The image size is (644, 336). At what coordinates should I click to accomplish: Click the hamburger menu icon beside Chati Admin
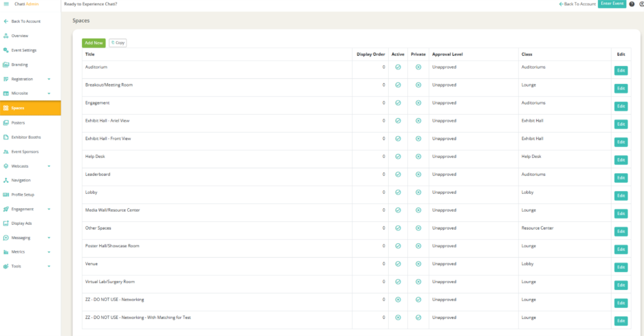(x=6, y=4)
